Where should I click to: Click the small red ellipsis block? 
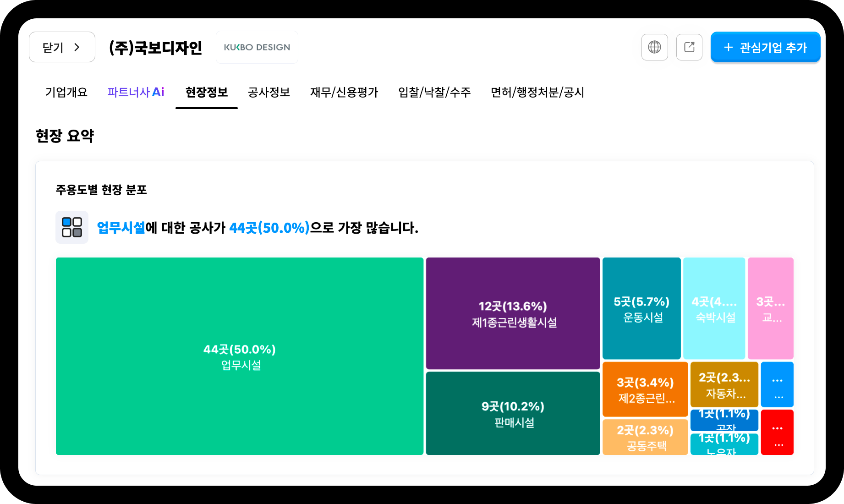point(777,432)
